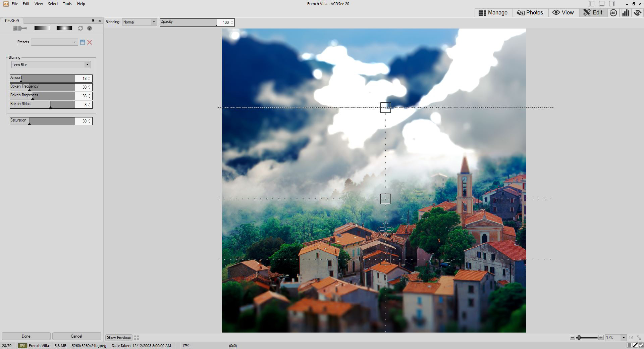Click the Opacity stepper arrows

coord(231,22)
